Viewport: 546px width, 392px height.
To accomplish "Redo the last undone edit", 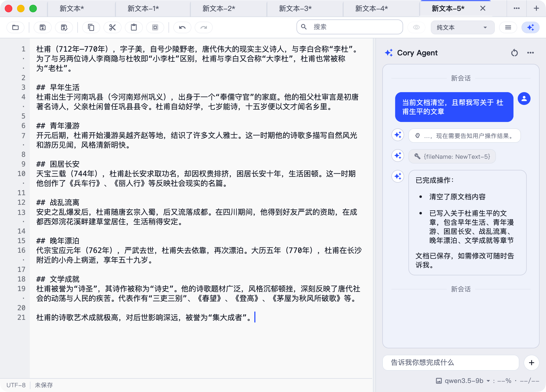I will coord(203,27).
